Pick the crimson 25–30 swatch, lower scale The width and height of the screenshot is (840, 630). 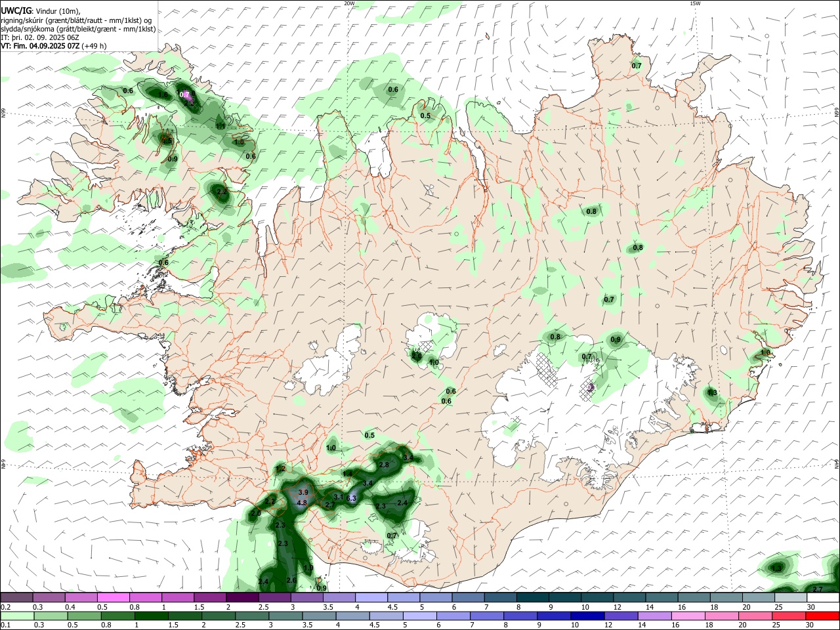pyautogui.click(x=789, y=616)
